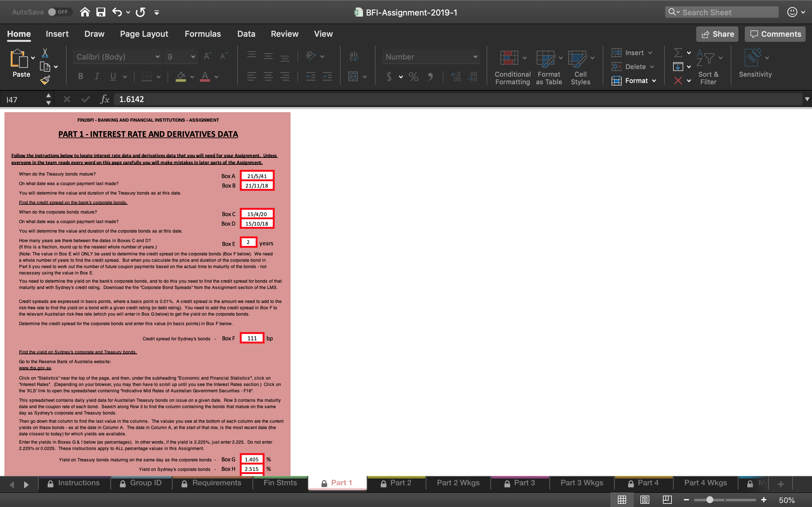The height and width of the screenshot is (507, 812).
Task: Switch to the Formulas ribbon tab
Action: (x=203, y=34)
